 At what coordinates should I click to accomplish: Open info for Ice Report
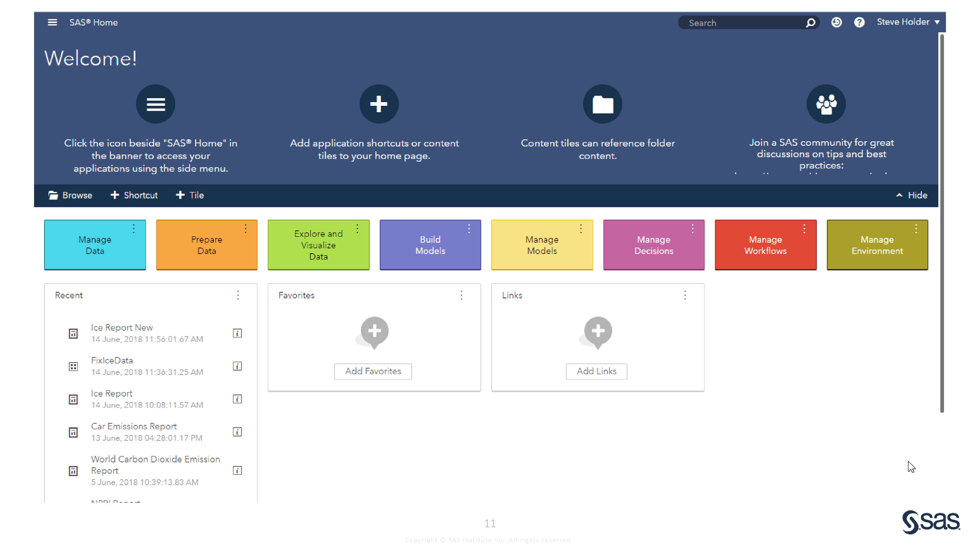click(x=237, y=399)
